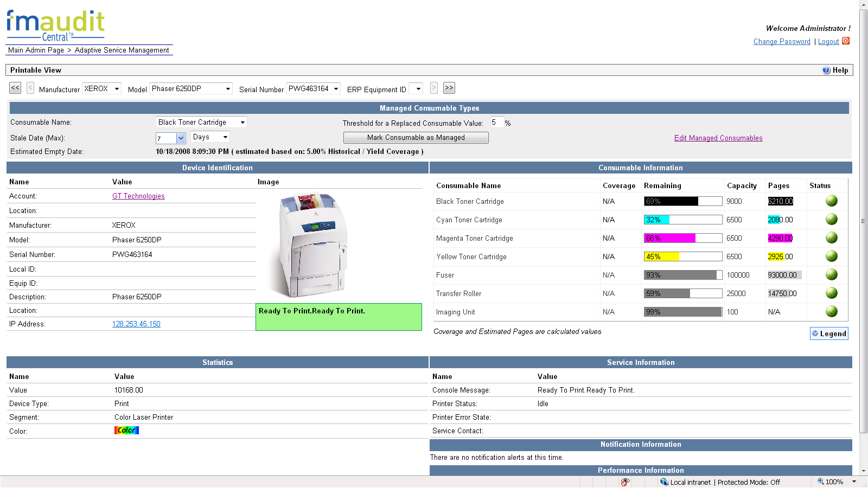Screen dimensions: 868x488
Task: Click the Imaging Unit green status icon
Action: [x=831, y=312]
